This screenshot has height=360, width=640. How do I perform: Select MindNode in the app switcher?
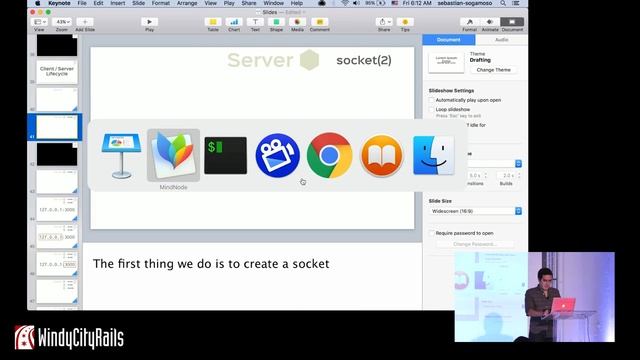tap(173, 155)
